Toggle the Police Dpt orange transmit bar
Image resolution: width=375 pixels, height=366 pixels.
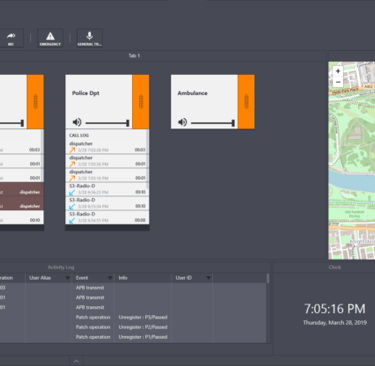141,102
